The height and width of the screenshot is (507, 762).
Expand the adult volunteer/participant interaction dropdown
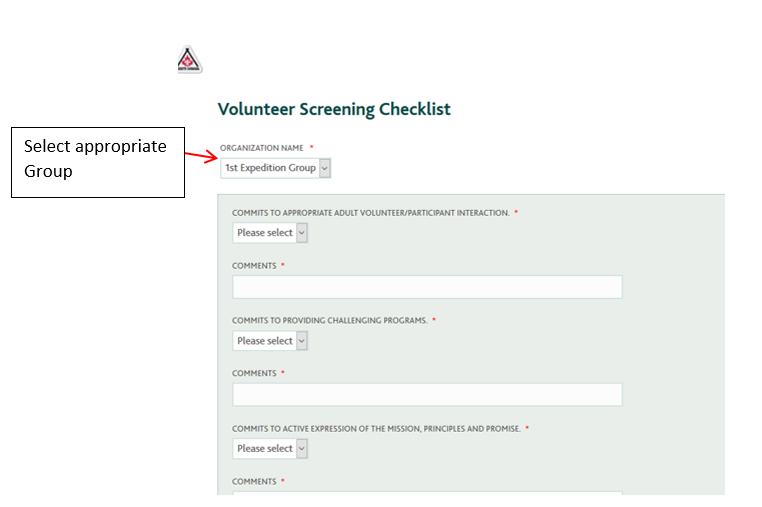302,233
